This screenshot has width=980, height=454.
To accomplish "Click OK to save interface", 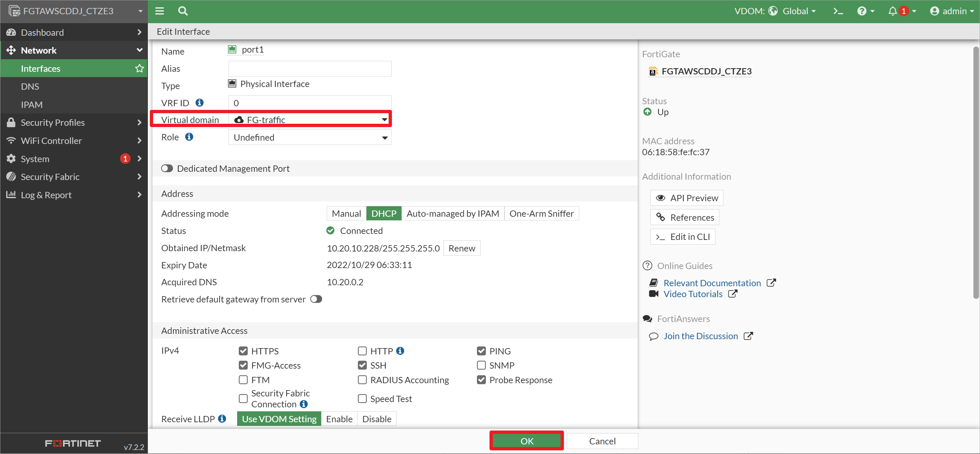I will pos(527,441).
